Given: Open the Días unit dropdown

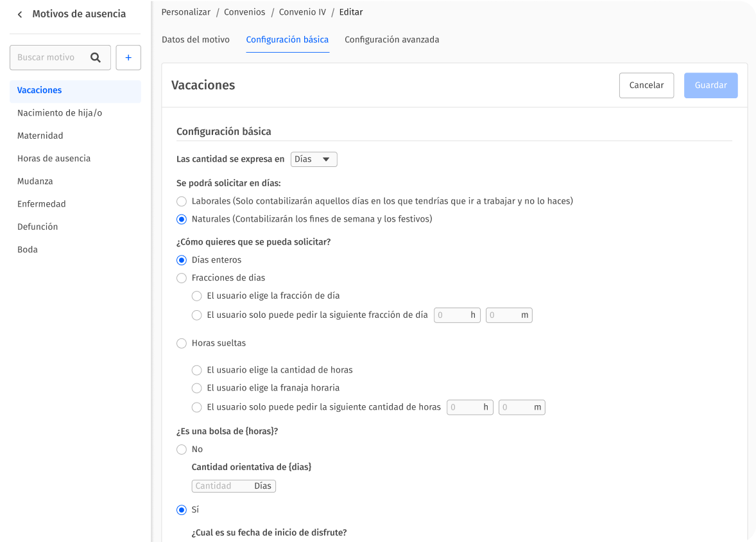Looking at the screenshot, I should (x=314, y=159).
